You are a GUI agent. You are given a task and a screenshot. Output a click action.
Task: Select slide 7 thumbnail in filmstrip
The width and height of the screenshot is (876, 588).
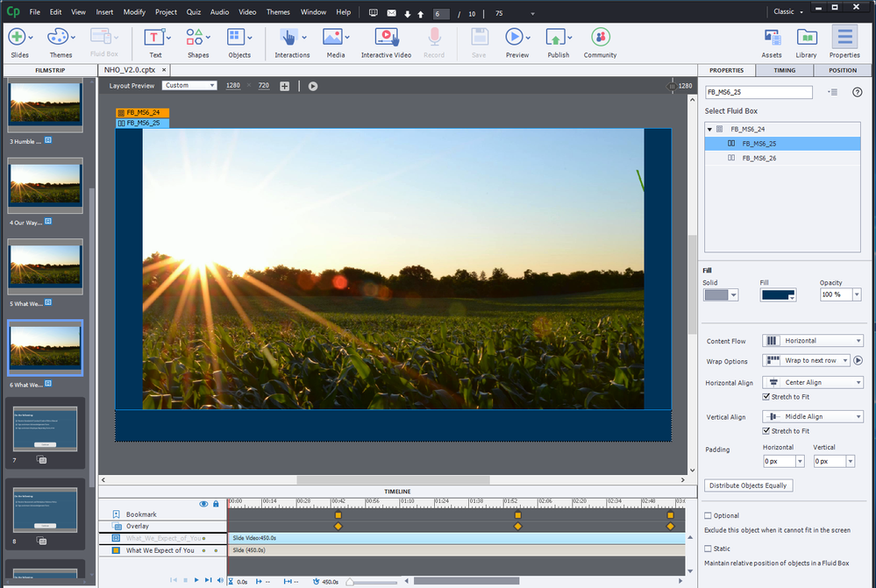point(46,429)
